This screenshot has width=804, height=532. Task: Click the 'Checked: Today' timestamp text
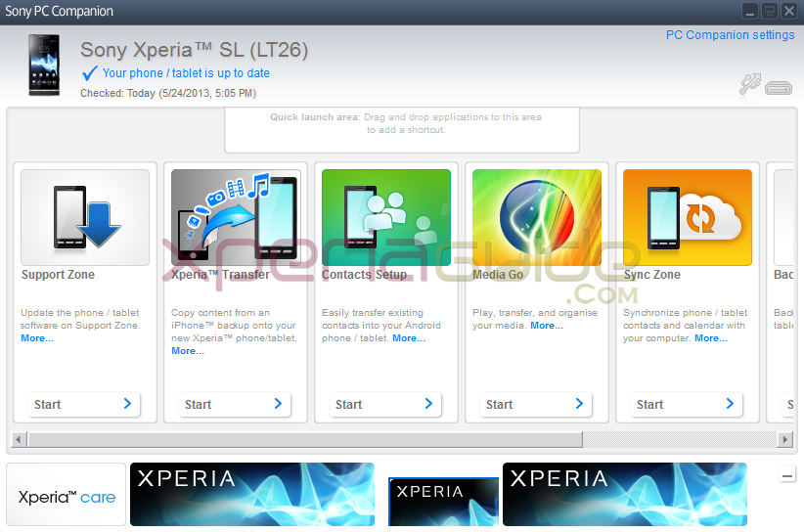[168, 93]
